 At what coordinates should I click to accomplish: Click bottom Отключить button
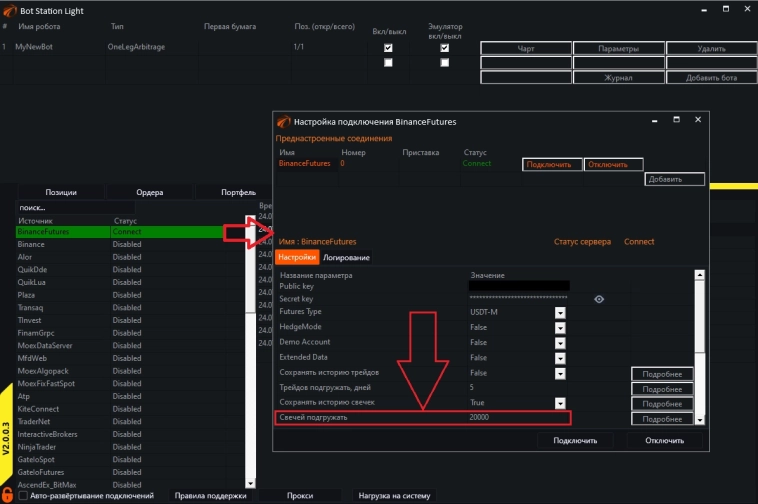click(664, 441)
